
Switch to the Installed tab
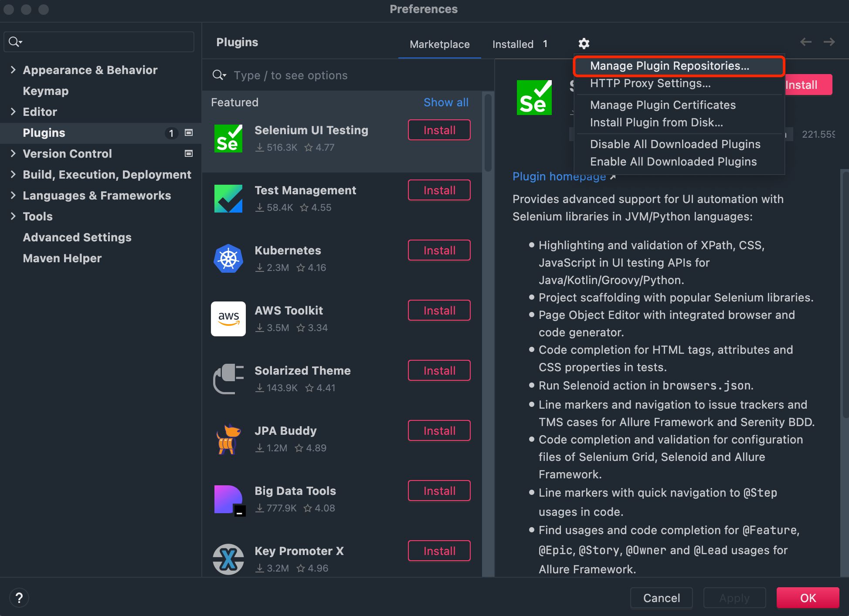(513, 44)
